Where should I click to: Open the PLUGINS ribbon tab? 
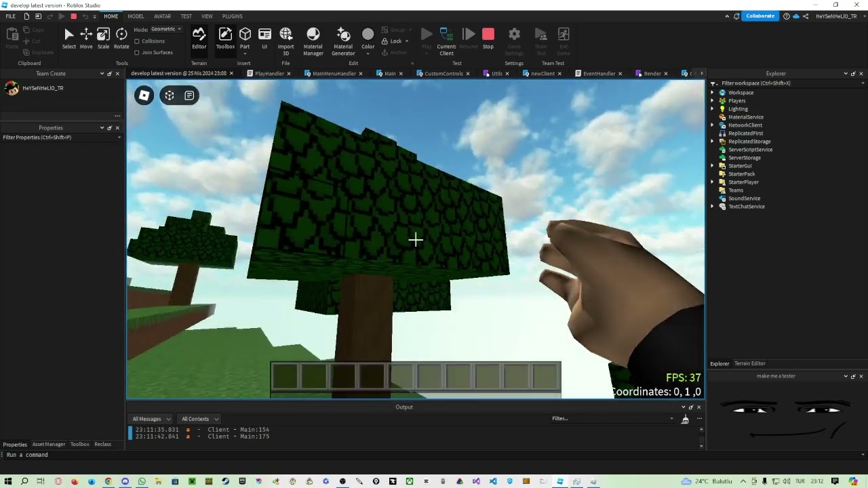click(232, 16)
